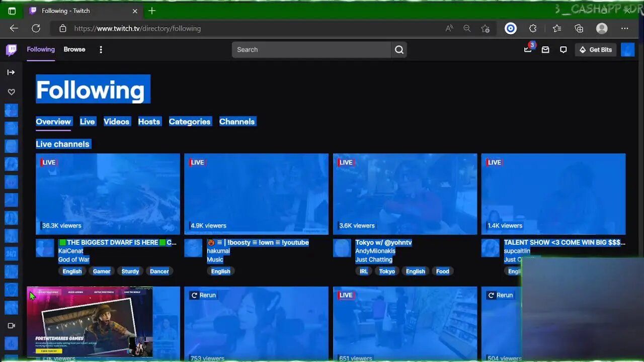Open the Music category under hakumai
The height and width of the screenshot is (362, 644).
(215, 259)
